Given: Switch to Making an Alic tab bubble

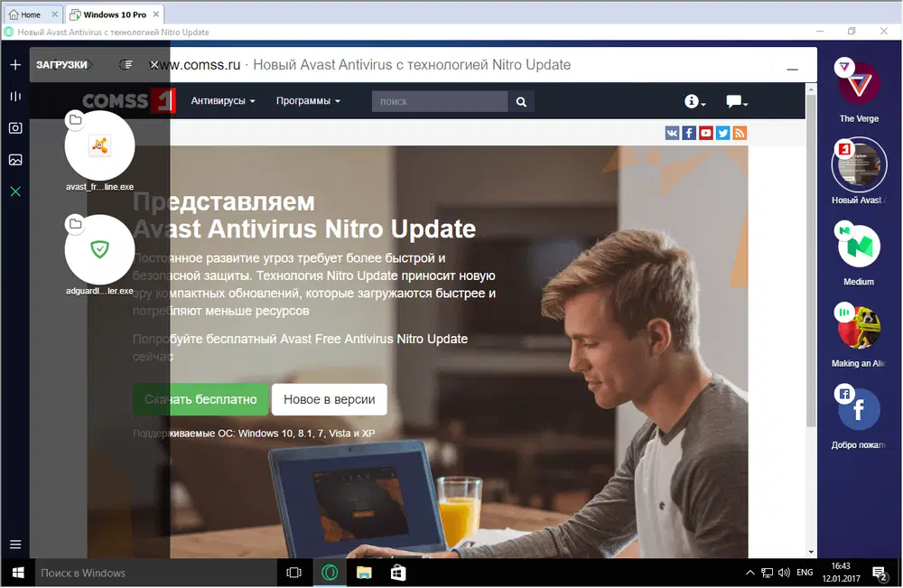Looking at the screenshot, I should click(x=858, y=327).
